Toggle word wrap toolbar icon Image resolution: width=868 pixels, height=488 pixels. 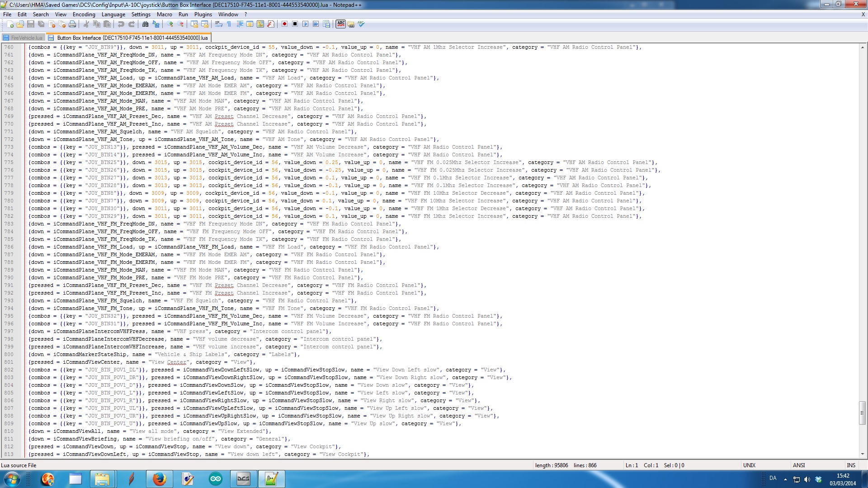219,24
